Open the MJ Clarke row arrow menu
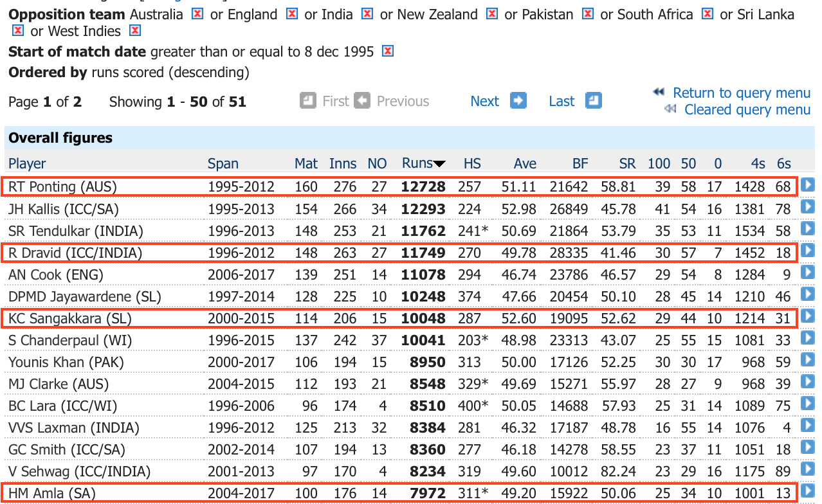822x504 pixels. click(807, 382)
